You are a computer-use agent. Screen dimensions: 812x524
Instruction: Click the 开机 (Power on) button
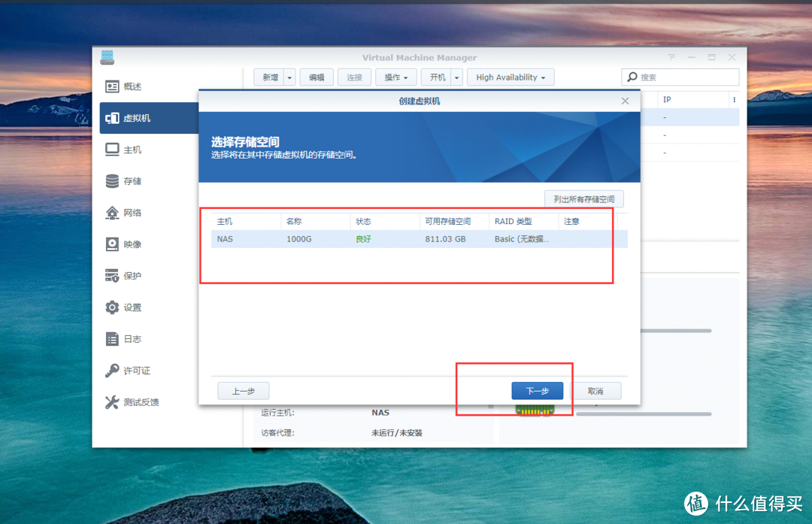pyautogui.click(x=437, y=77)
